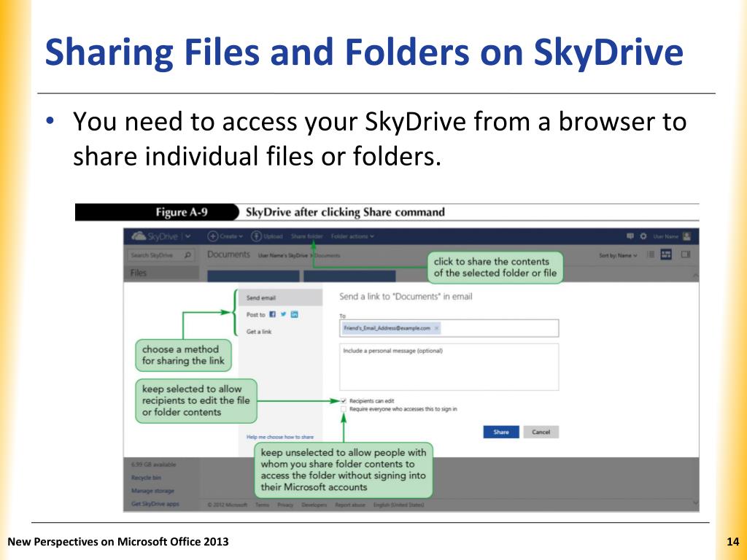Open the dropdown arrow next to SkyDrive logo

(x=187, y=237)
